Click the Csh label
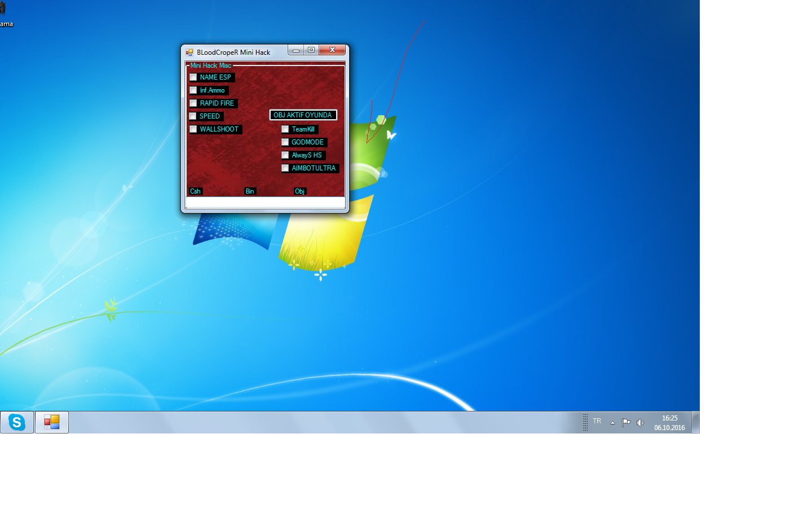This screenshot has width=812, height=508. coord(195,191)
